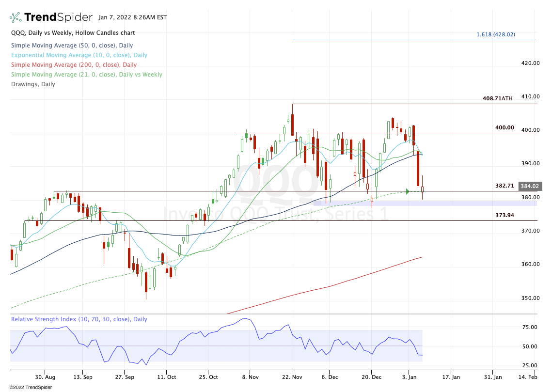Click the 14. Feb date label
The width and height of the screenshot is (552, 392).
click(528, 377)
